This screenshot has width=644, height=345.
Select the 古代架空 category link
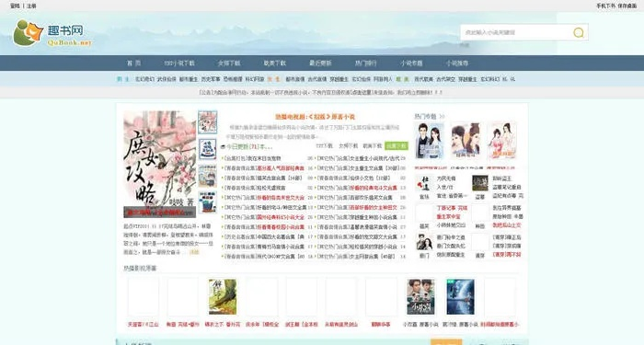[445, 79]
